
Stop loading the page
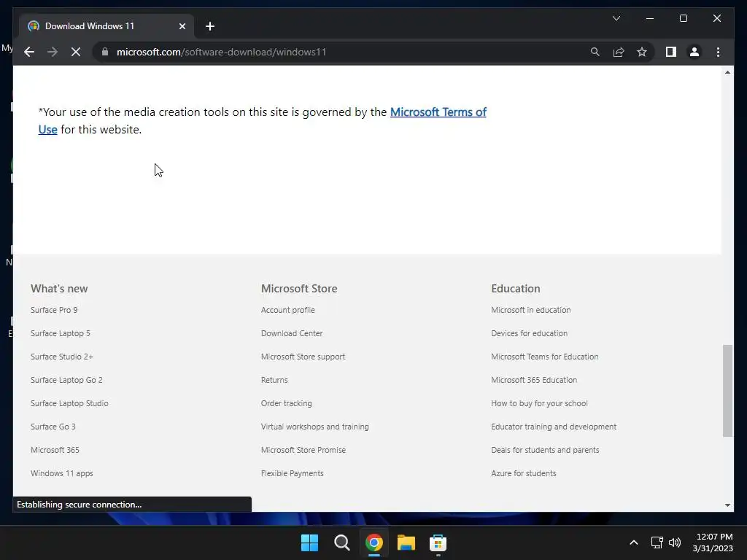coord(76,52)
